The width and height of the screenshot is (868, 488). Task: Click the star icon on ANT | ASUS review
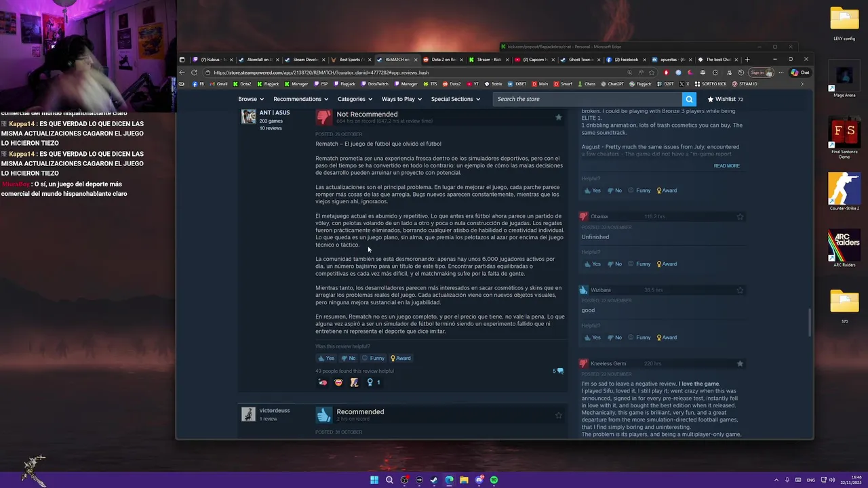click(558, 117)
